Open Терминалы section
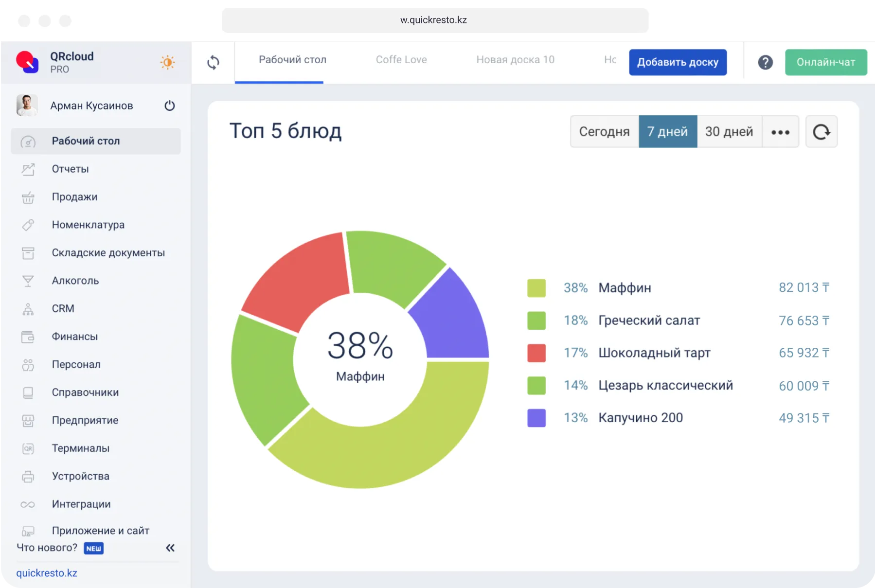 tap(80, 448)
